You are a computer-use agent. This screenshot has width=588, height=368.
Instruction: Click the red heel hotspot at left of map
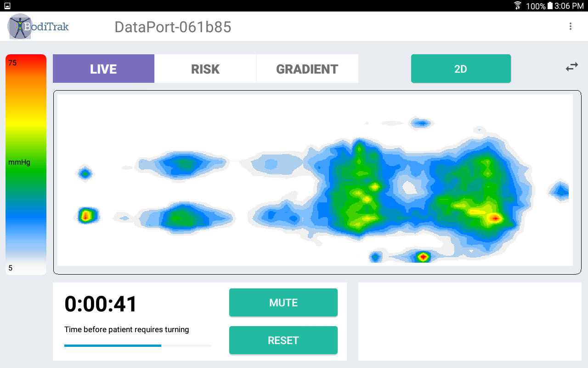[x=85, y=215]
